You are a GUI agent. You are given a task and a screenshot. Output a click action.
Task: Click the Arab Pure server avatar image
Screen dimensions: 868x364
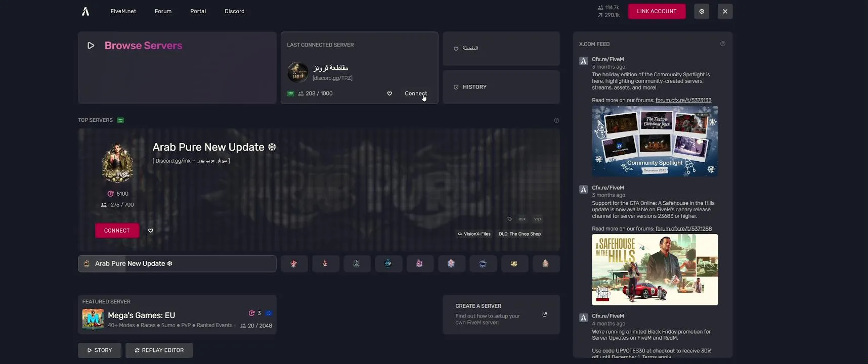118,163
